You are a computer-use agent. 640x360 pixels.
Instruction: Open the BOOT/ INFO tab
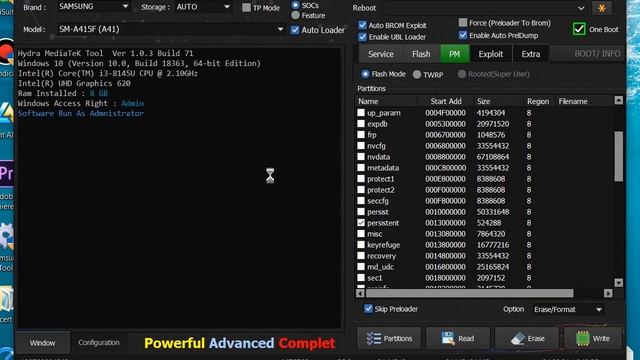pos(597,53)
